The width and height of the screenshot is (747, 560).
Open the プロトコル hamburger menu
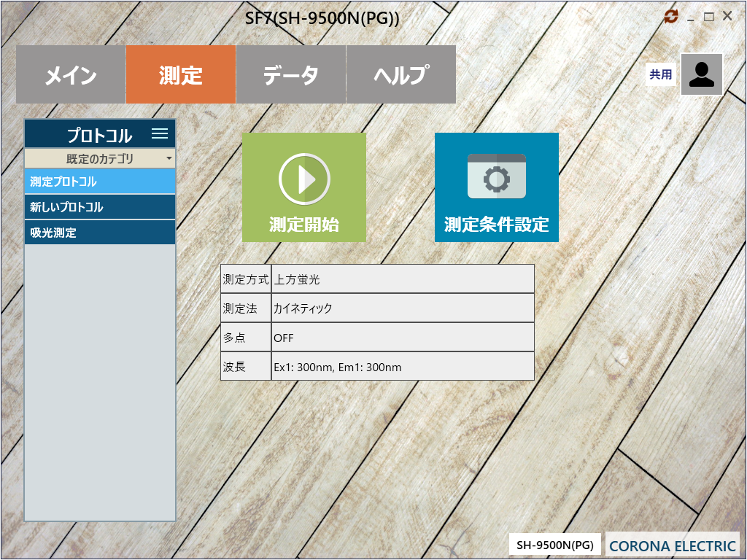tap(159, 134)
